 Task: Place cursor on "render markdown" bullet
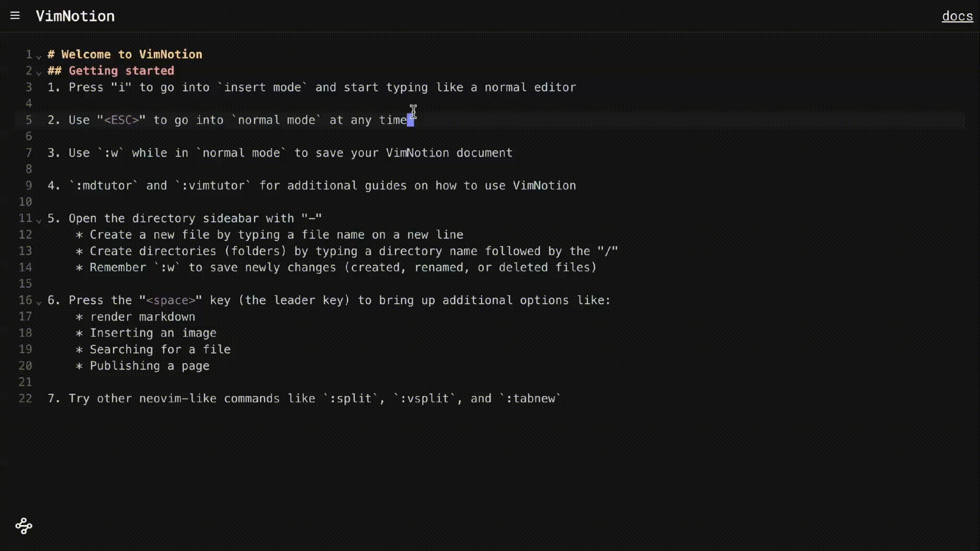pos(142,317)
